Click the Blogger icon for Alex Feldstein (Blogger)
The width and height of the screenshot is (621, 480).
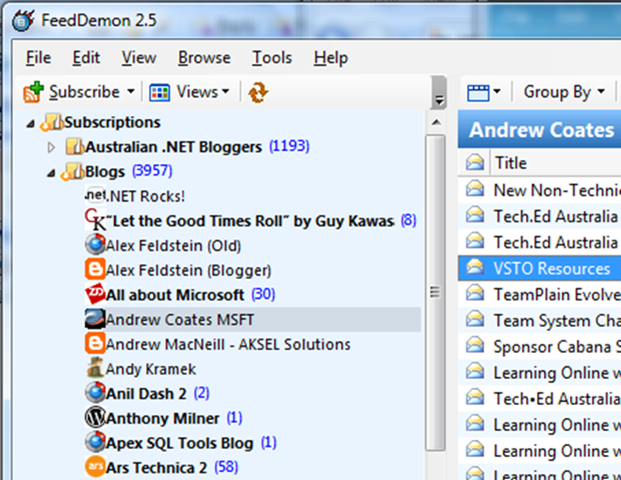95,270
